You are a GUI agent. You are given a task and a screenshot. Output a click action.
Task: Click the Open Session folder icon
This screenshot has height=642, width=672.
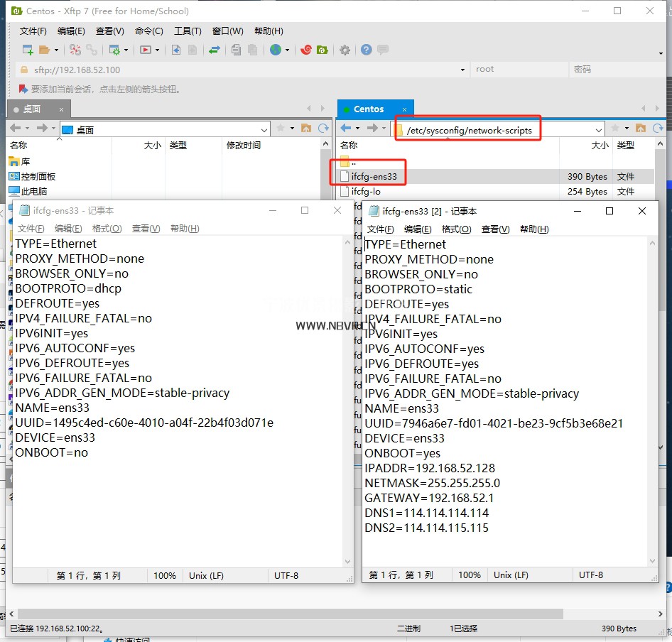44,50
